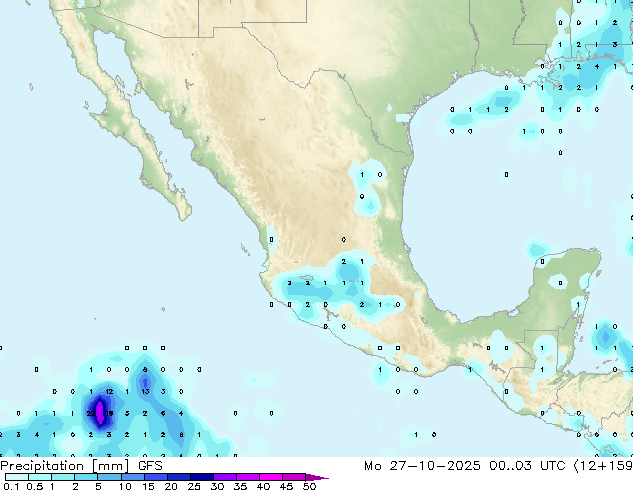Screen dimensions: 634x490
Task: Click the 2–5 mm legend swatch
Action: 86,477
